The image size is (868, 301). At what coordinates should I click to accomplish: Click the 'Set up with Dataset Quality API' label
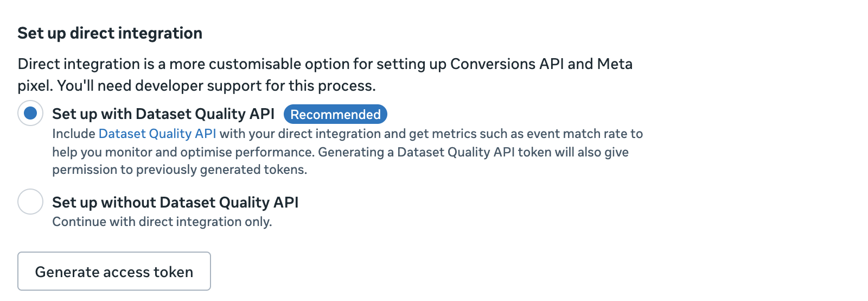[163, 114]
